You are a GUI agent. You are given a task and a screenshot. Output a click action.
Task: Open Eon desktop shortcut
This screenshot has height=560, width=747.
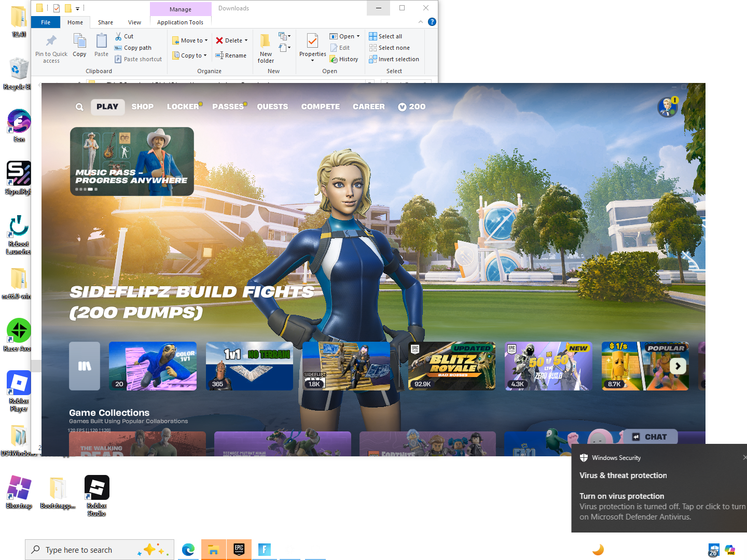19,125
